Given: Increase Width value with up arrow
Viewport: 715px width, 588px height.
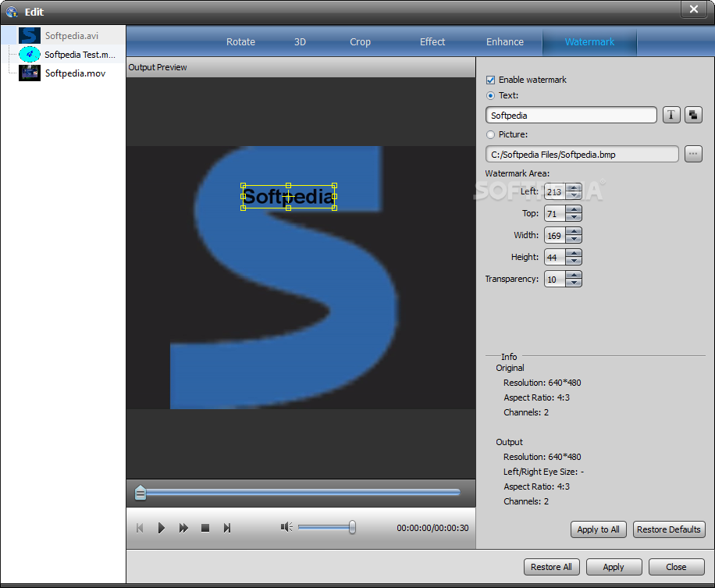Looking at the screenshot, I should pos(574,231).
